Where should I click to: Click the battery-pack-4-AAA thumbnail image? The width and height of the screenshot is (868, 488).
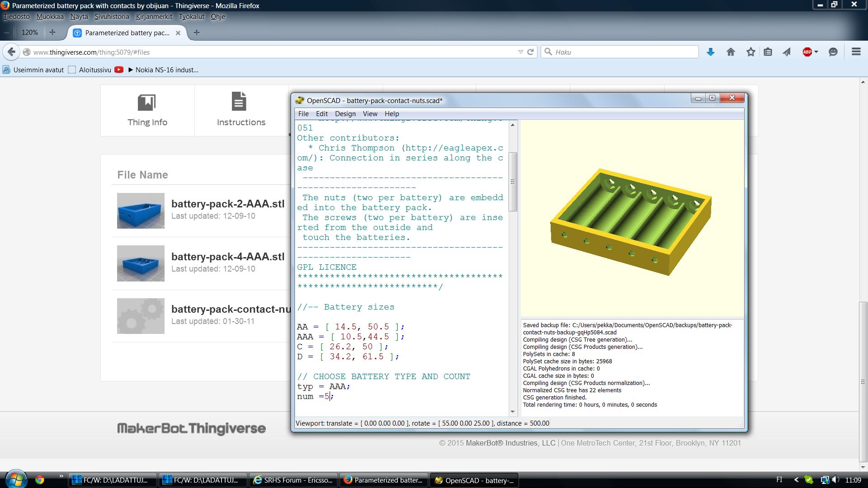141,263
